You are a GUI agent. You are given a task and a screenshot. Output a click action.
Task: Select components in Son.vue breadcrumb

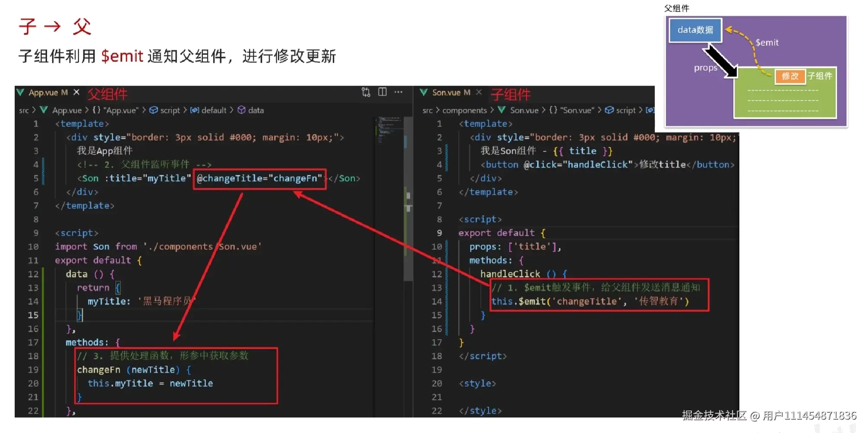click(x=464, y=111)
